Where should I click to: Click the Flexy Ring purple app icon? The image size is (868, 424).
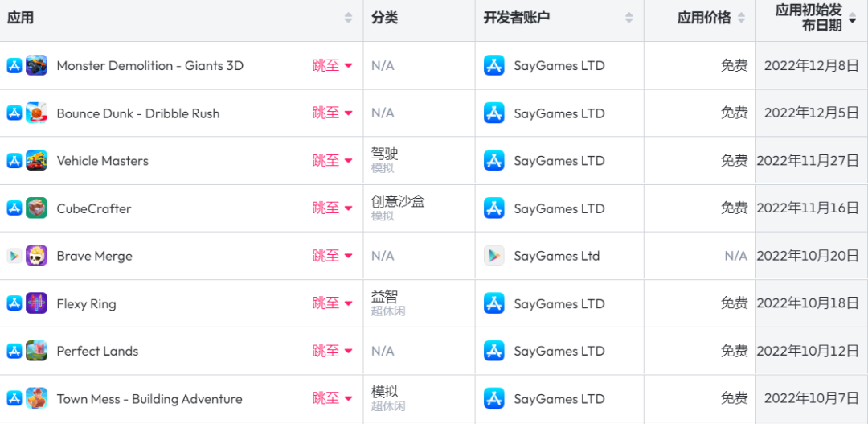tap(36, 303)
